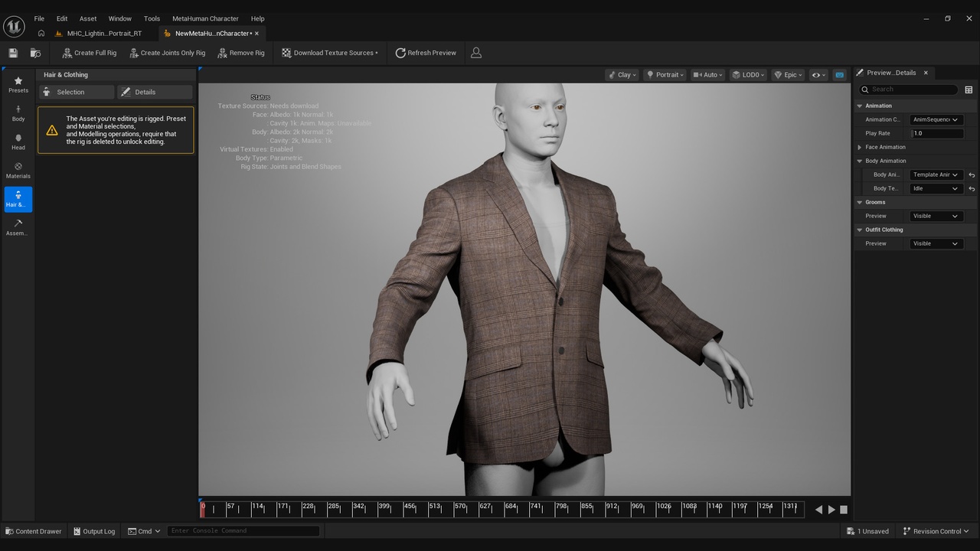Stop the animation playback

(x=844, y=510)
